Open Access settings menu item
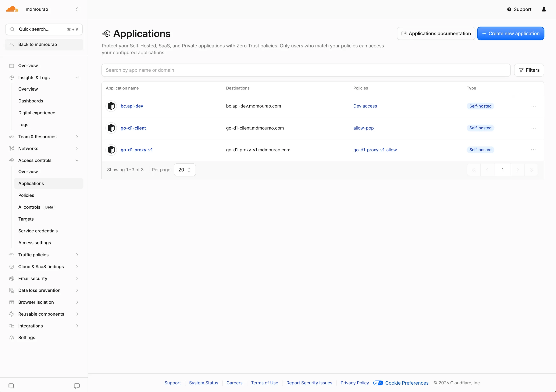This screenshot has width=556, height=392. [x=35, y=243]
